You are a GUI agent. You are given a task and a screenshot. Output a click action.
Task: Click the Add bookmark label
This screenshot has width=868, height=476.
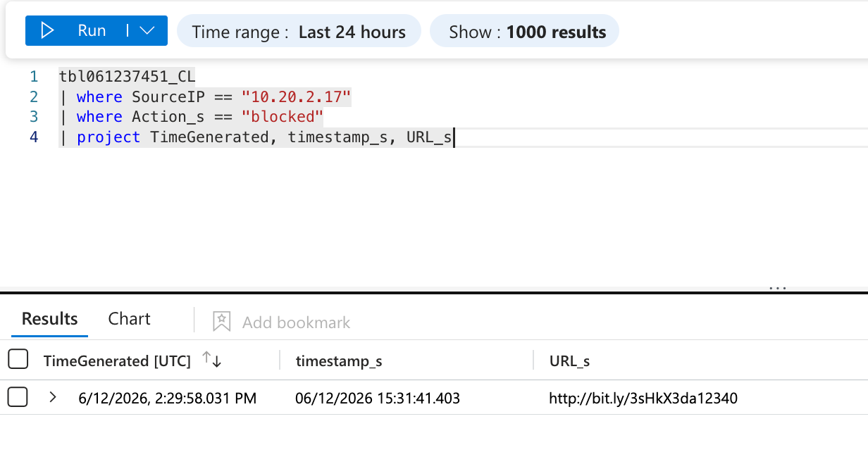click(296, 322)
